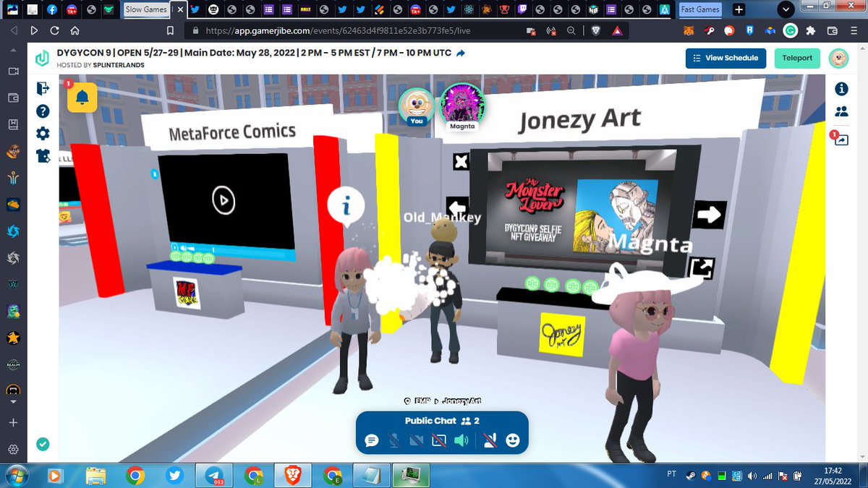Click the MetaForce Comics booth logo
This screenshot has height=488, width=868.
pyautogui.click(x=187, y=293)
